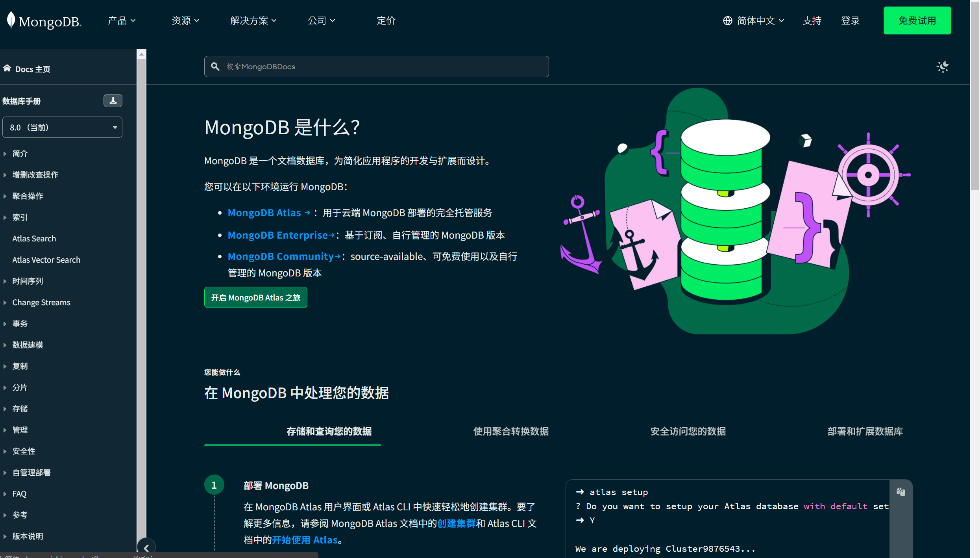Click the globe language icon
The image size is (980, 558).
727,20
